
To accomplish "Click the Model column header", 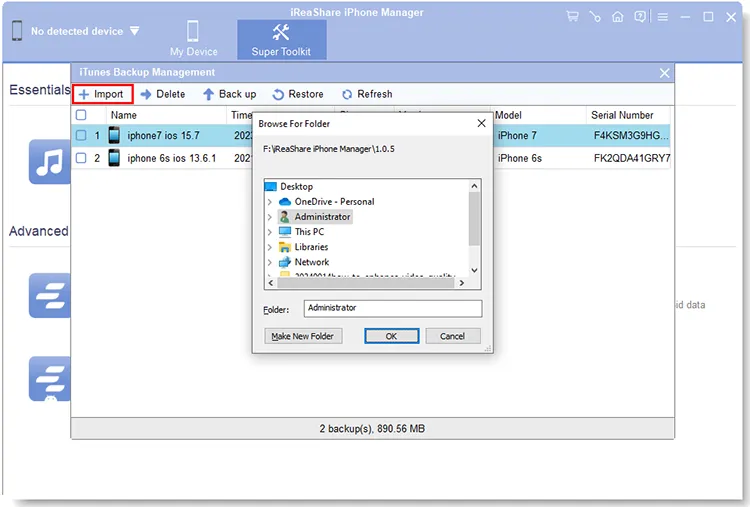I will pos(508,115).
